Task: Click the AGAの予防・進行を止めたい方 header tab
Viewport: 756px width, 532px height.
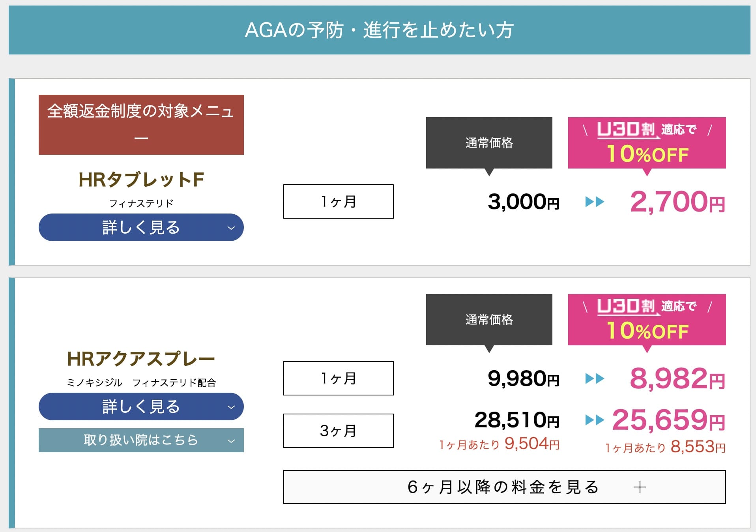Action: coord(379,30)
